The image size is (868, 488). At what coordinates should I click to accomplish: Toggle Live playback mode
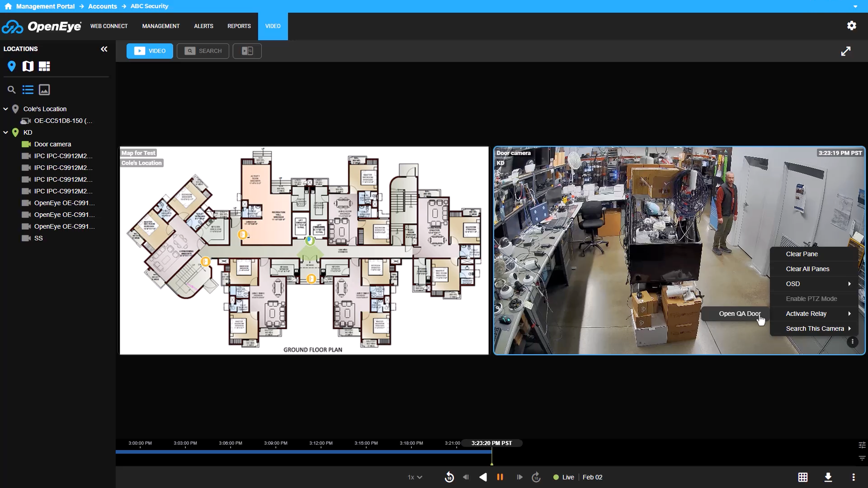tap(564, 477)
